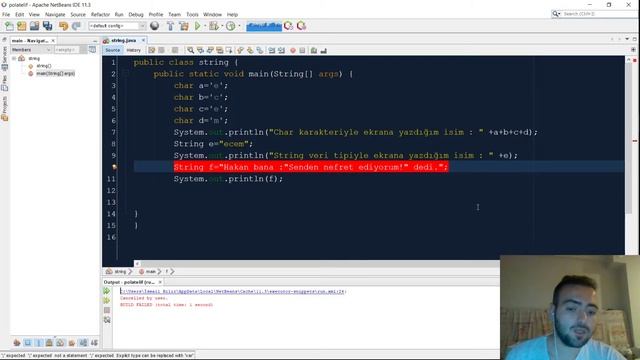Open the Navigate menu
640x360 pixels.
(x=55, y=14)
